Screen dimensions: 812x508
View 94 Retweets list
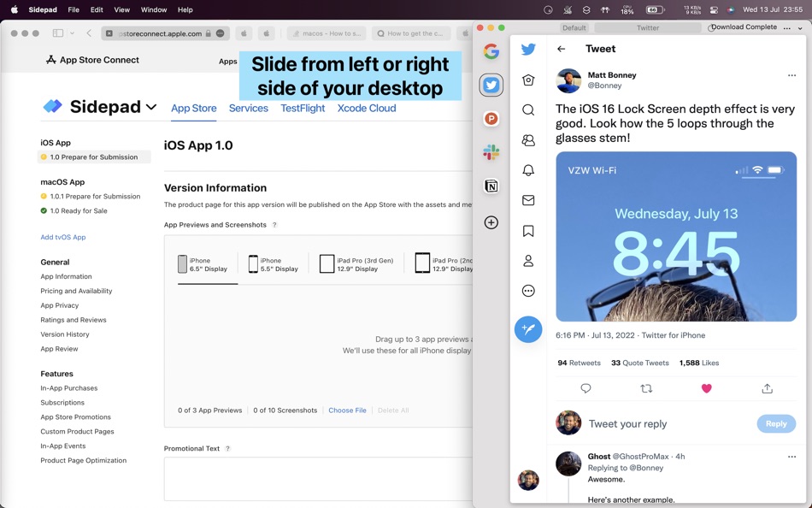579,363
